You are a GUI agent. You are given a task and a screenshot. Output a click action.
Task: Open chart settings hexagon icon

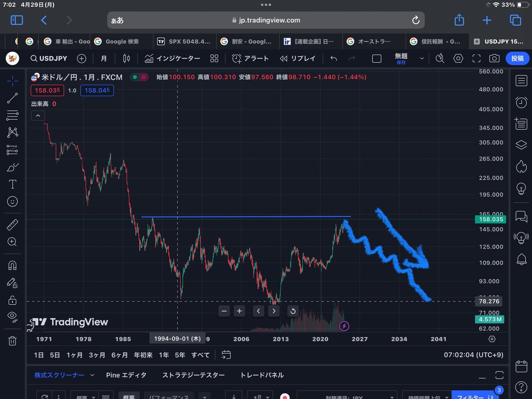coord(458,59)
